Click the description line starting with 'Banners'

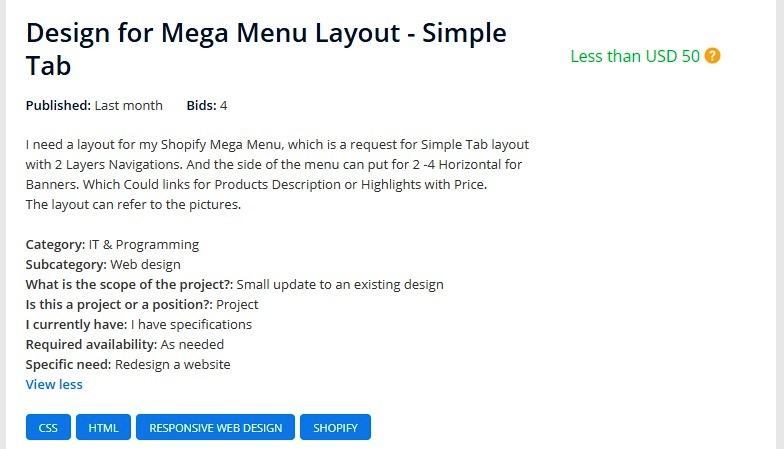256,185
